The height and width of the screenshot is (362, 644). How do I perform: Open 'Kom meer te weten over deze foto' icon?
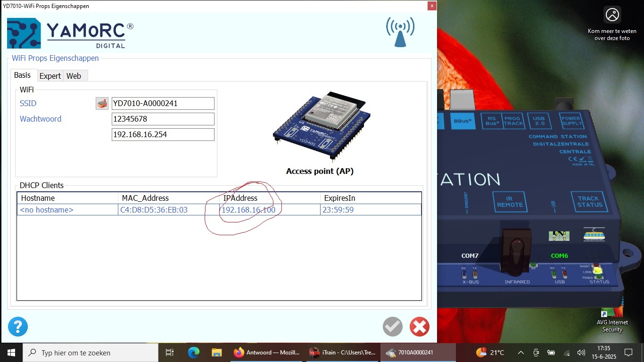612,24
